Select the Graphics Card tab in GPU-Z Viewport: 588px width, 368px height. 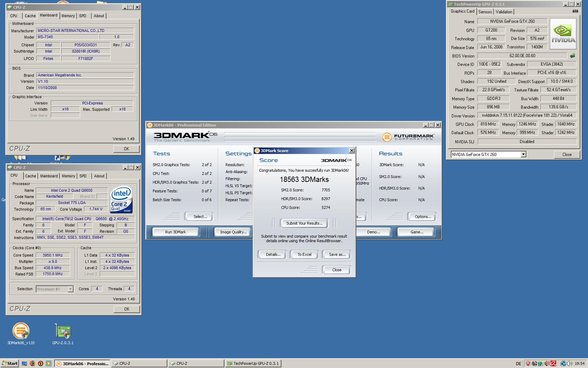pyautogui.click(x=462, y=11)
